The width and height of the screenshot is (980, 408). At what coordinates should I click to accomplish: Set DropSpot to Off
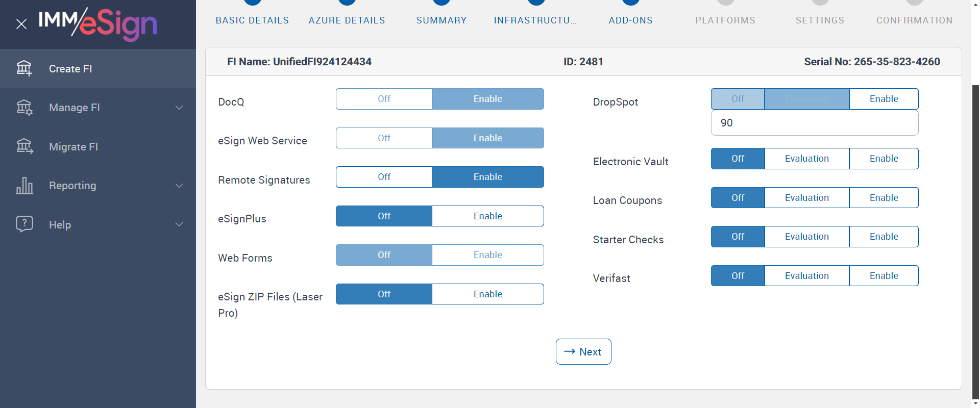(x=738, y=99)
